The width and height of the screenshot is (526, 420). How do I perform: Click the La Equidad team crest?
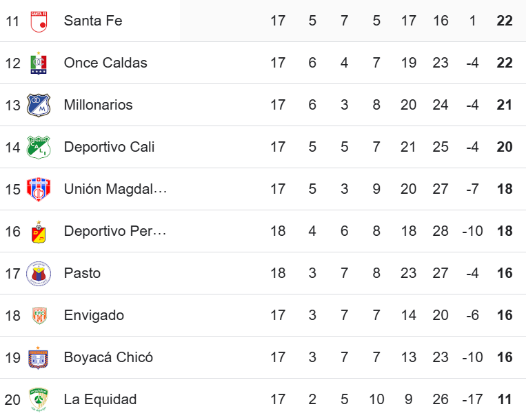click(x=39, y=400)
